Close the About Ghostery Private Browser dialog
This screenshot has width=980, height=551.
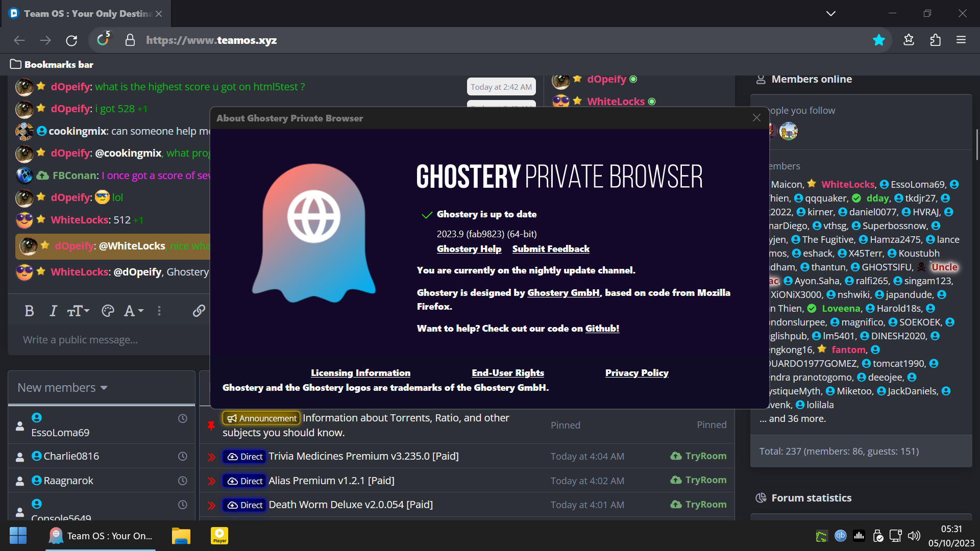pyautogui.click(x=756, y=118)
